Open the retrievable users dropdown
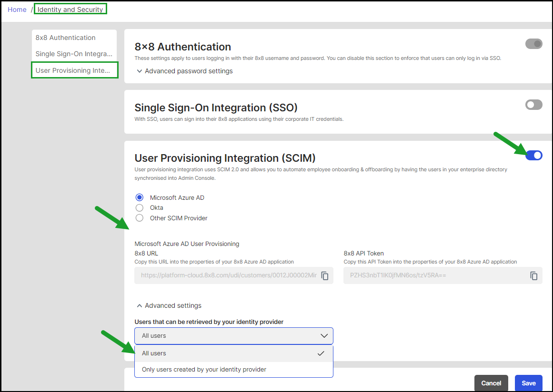553x392 pixels. tap(233, 336)
